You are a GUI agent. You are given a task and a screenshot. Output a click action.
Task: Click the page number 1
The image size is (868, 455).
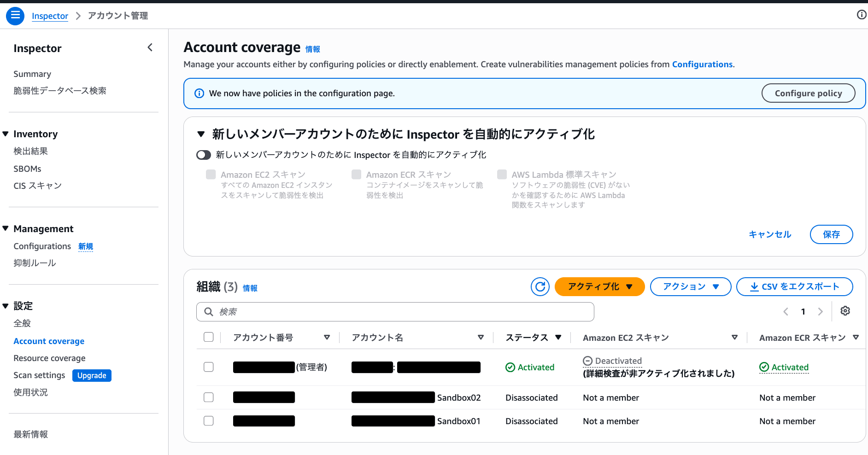click(x=803, y=312)
